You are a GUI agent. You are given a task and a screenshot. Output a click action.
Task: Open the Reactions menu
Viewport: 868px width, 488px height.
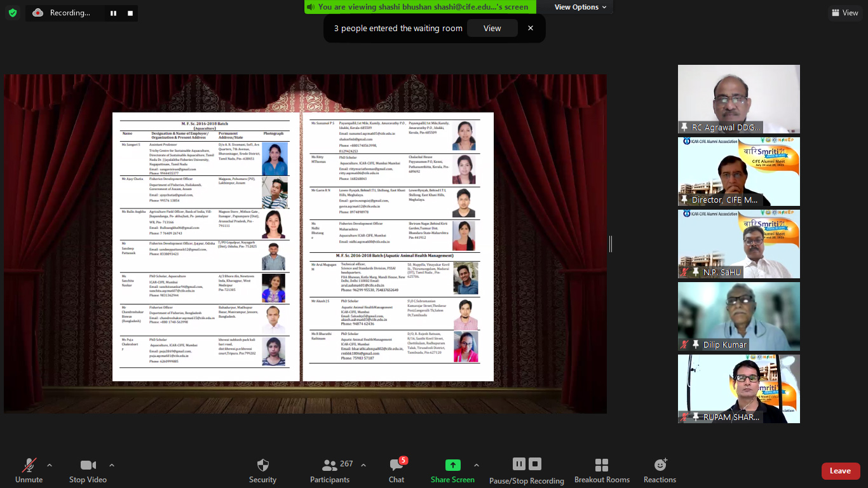click(x=660, y=470)
